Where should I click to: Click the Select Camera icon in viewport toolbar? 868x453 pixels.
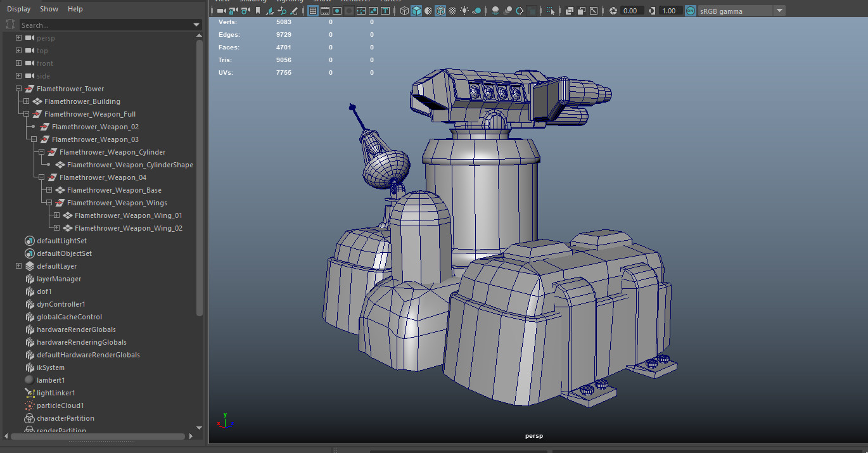221,11
